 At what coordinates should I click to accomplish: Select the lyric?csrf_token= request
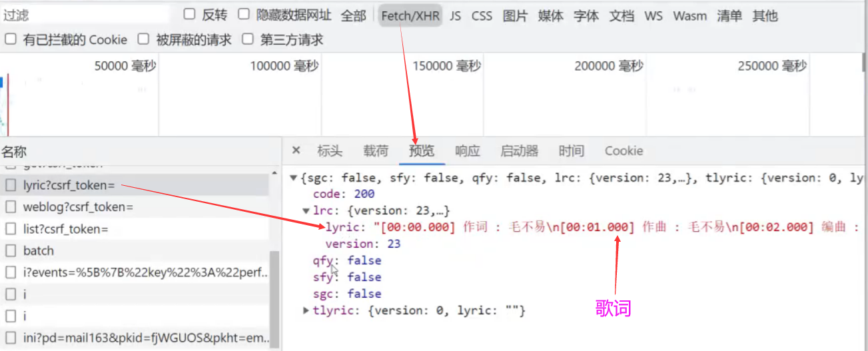pyautogui.click(x=135, y=185)
